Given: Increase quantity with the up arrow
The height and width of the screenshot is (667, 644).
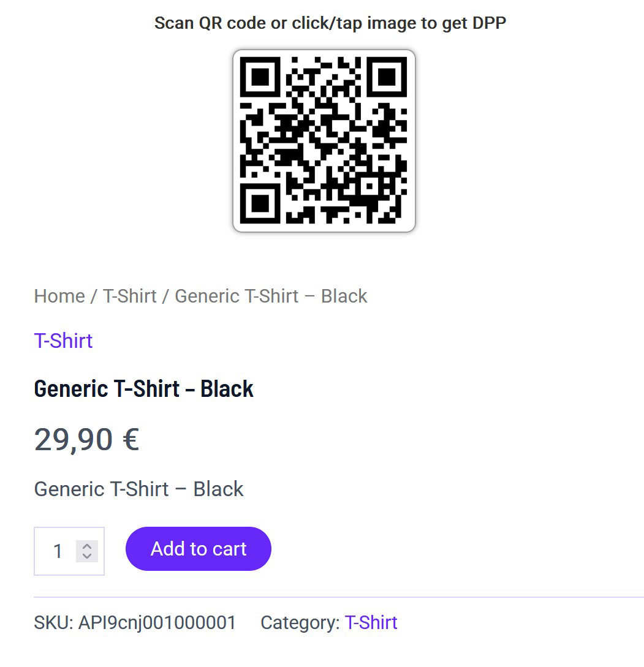Looking at the screenshot, I should click(87, 546).
